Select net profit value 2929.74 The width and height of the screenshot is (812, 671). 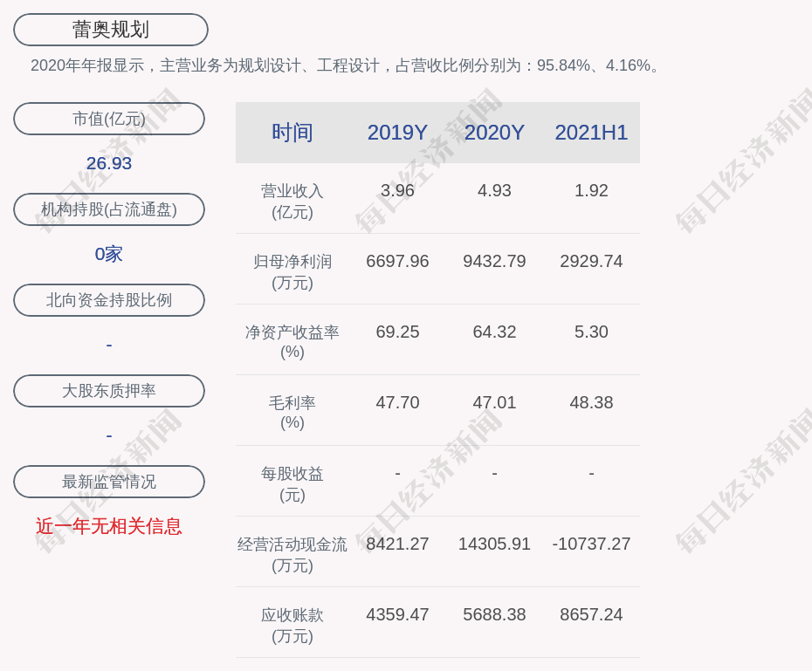(x=591, y=261)
